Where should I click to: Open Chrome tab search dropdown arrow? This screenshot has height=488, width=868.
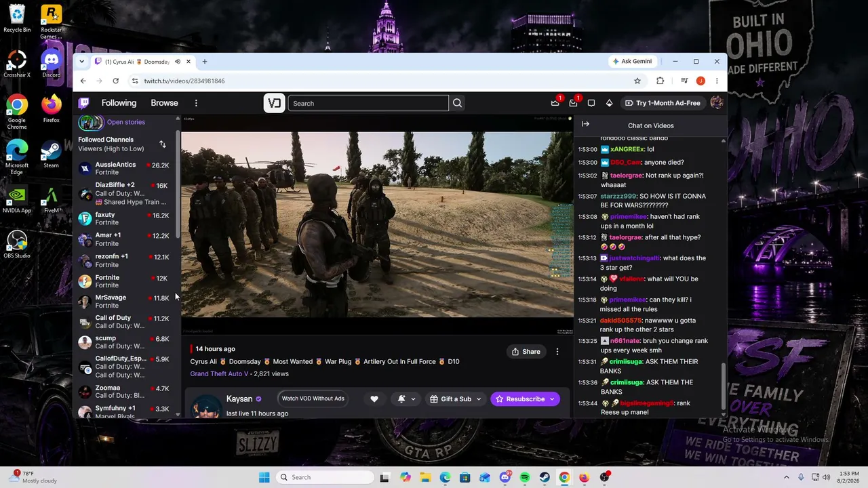coord(81,62)
